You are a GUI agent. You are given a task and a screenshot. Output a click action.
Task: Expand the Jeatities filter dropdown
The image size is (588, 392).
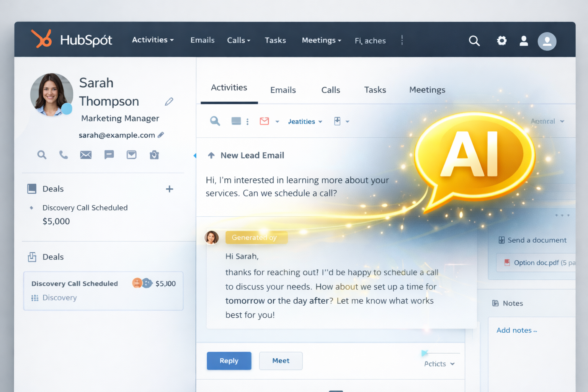[305, 122]
